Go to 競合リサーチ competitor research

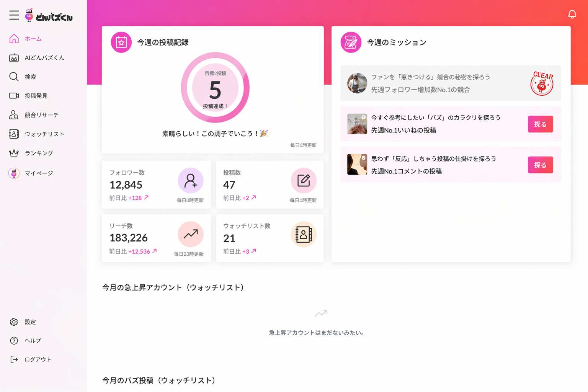[41, 115]
